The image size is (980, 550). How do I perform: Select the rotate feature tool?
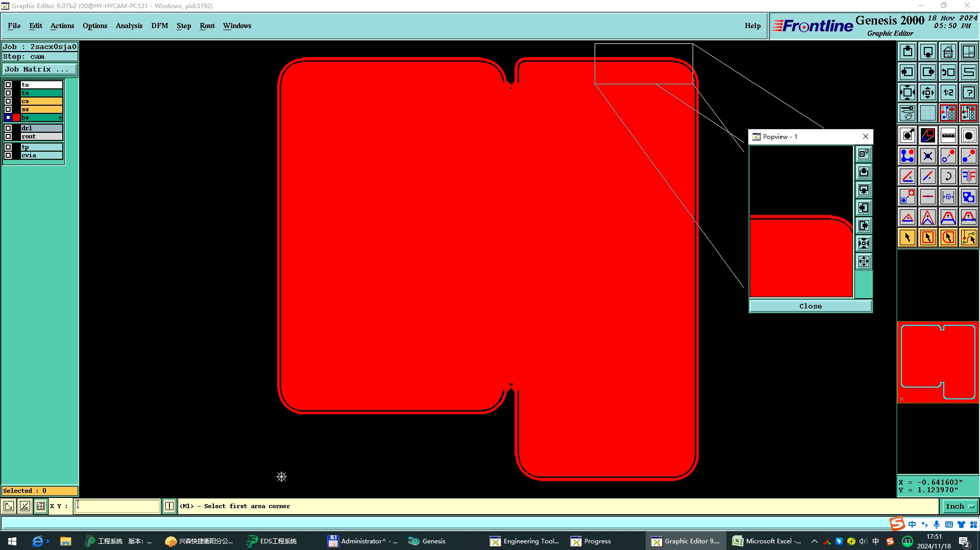[x=948, y=176]
